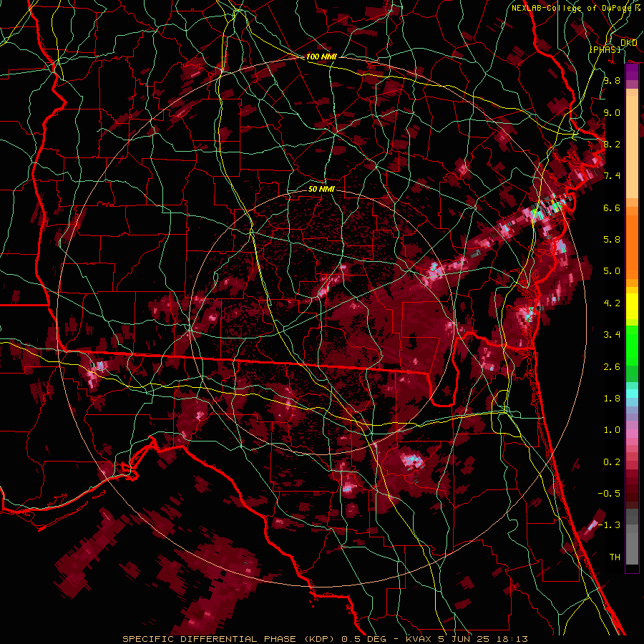Click the 1.8 value on the color scale
The image size is (644, 644).
click(x=612, y=399)
